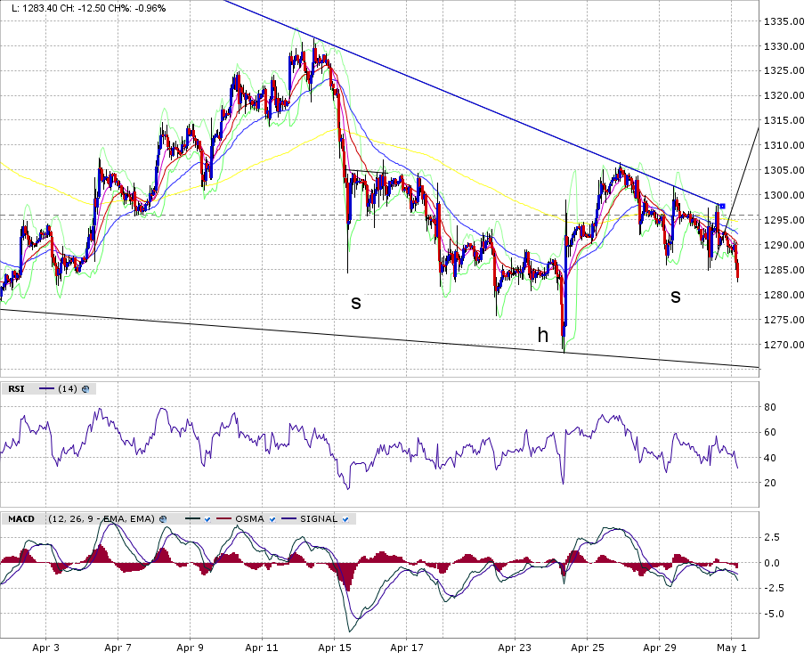Click the RSI 20 level label
Viewport: 812px width, 660px height.
tap(770, 483)
